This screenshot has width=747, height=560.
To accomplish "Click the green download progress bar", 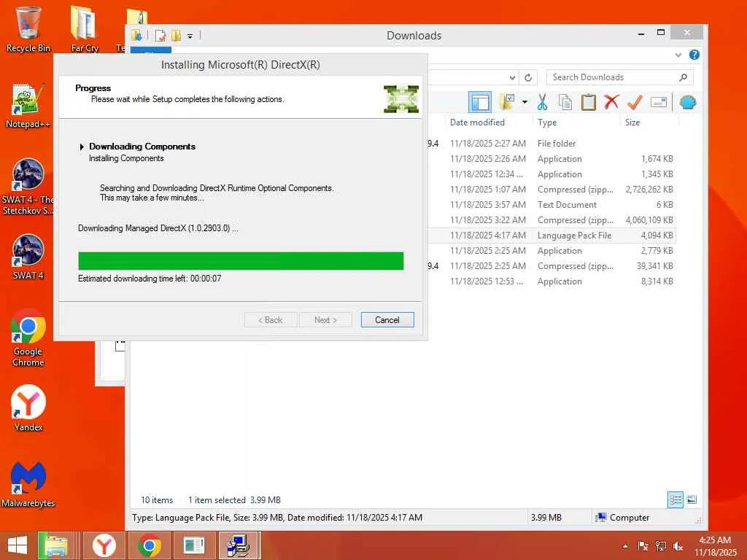I will pyautogui.click(x=241, y=261).
